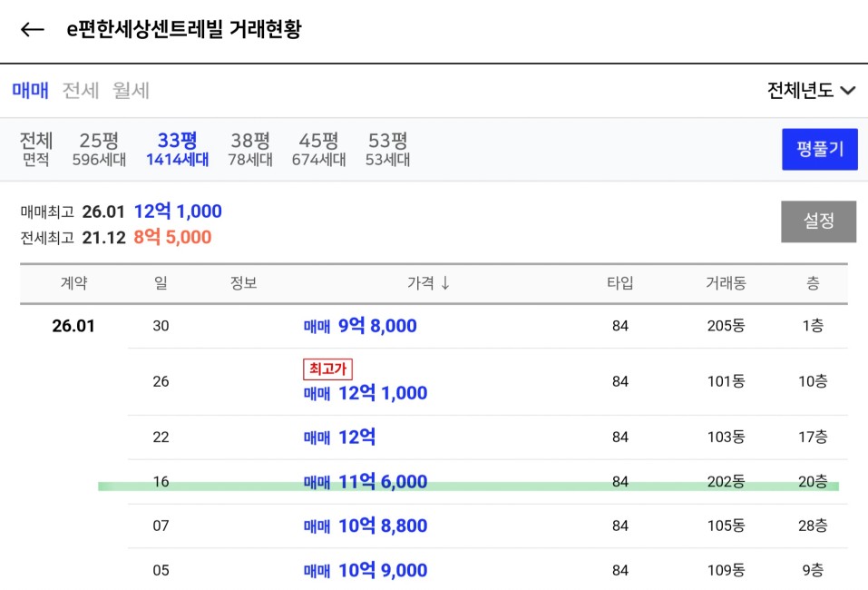This screenshot has width=868, height=590.
Task: Click the 거래동 column header
Action: (x=726, y=283)
